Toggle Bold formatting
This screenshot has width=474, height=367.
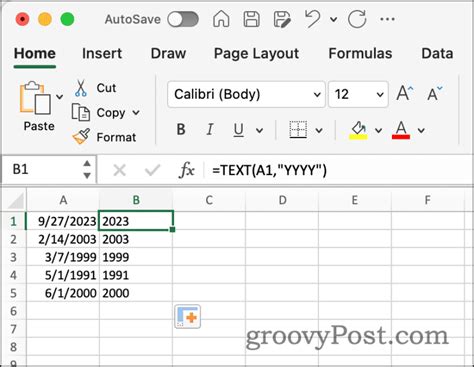[181, 129]
